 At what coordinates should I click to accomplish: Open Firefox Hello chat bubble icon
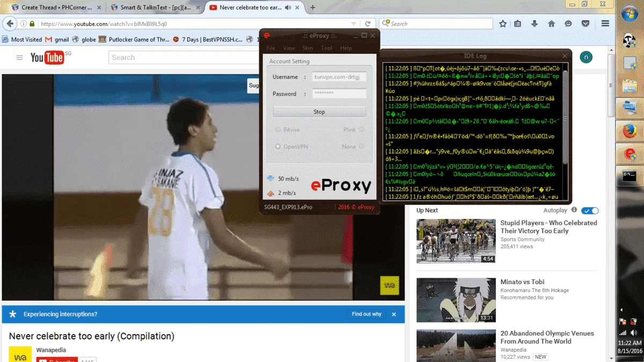(x=568, y=24)
